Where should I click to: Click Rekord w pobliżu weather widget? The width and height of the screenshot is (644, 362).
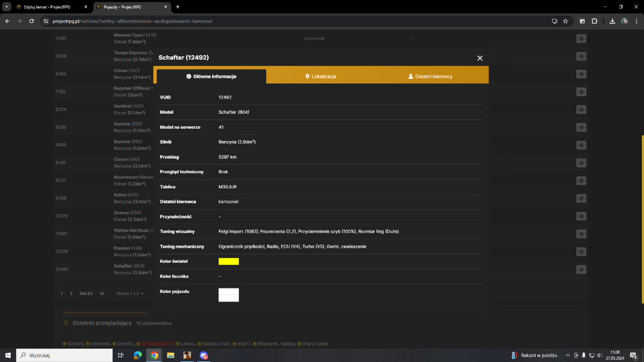(535, 356)
